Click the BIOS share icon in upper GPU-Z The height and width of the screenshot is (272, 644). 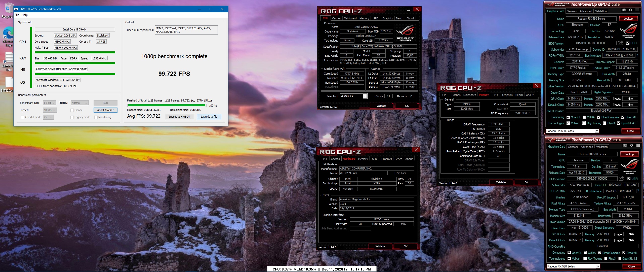pyautogui.click(x=621, y=43)
